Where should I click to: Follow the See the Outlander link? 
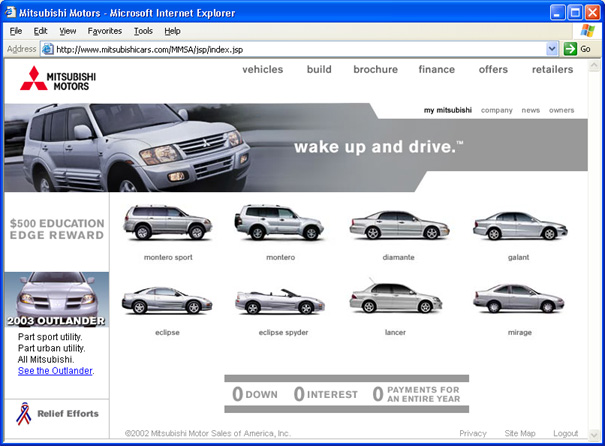(55, 371)
